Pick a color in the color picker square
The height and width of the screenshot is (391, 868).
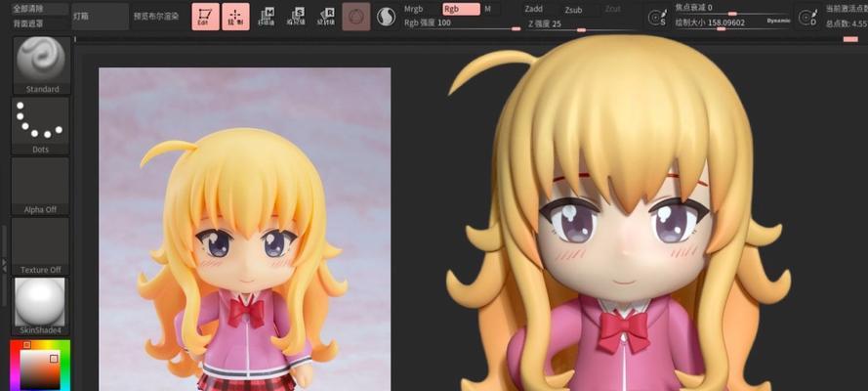coord(40,369)
